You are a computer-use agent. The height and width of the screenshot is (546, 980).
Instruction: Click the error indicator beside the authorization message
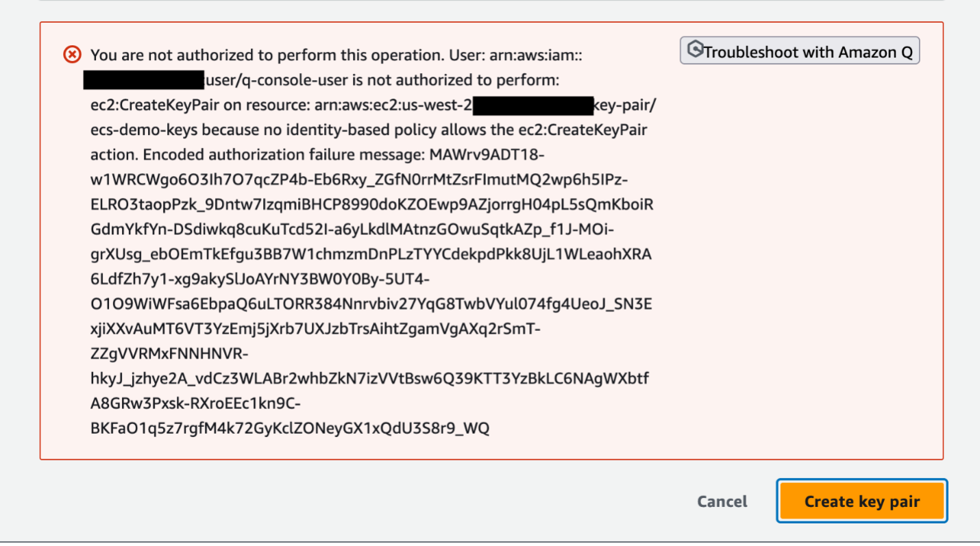[x=72, y=55]
